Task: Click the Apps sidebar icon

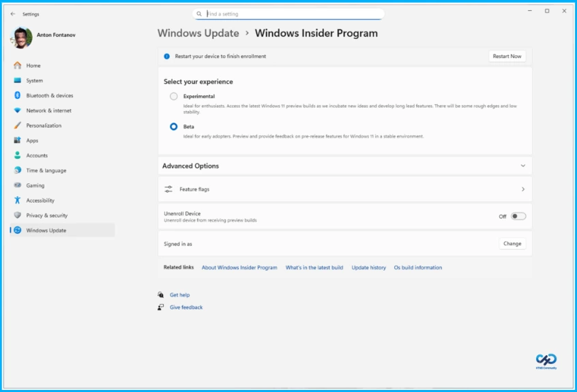Action: pos(17,140)
